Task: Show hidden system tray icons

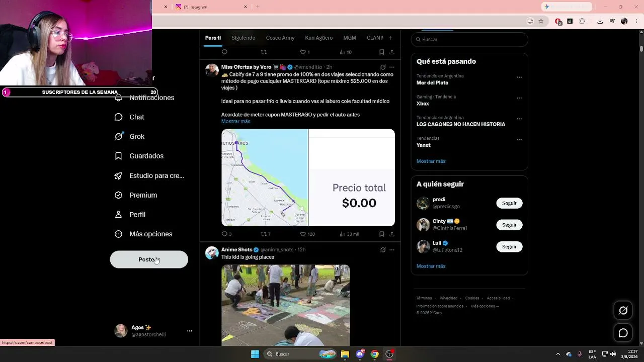Action: click(558, 354)
